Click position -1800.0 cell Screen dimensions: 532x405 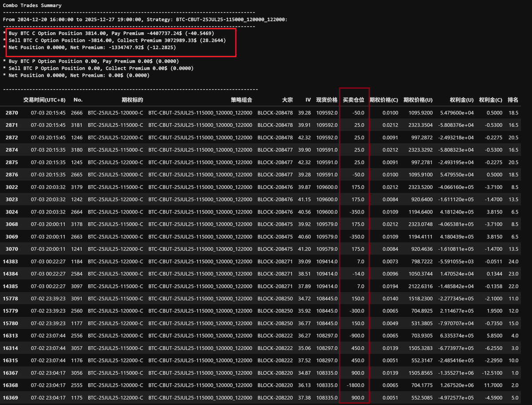[x=355, y=385]
